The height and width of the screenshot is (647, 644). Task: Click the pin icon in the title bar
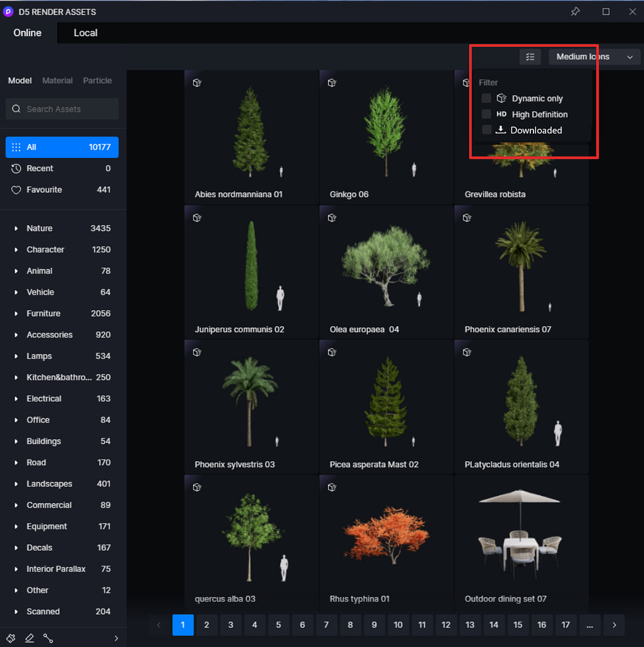pos(575,11)
